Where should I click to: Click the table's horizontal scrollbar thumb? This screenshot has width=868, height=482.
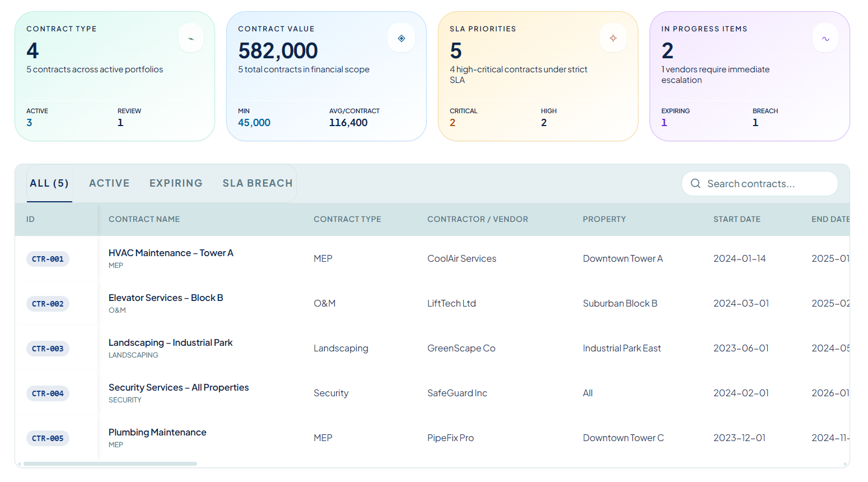coord(110,464)
